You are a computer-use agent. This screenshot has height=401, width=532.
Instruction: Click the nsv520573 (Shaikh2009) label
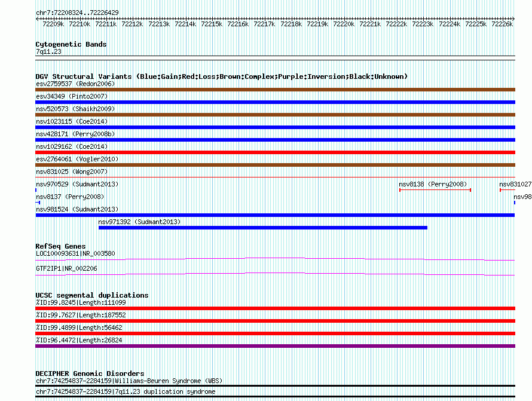[x=75, y=109]
